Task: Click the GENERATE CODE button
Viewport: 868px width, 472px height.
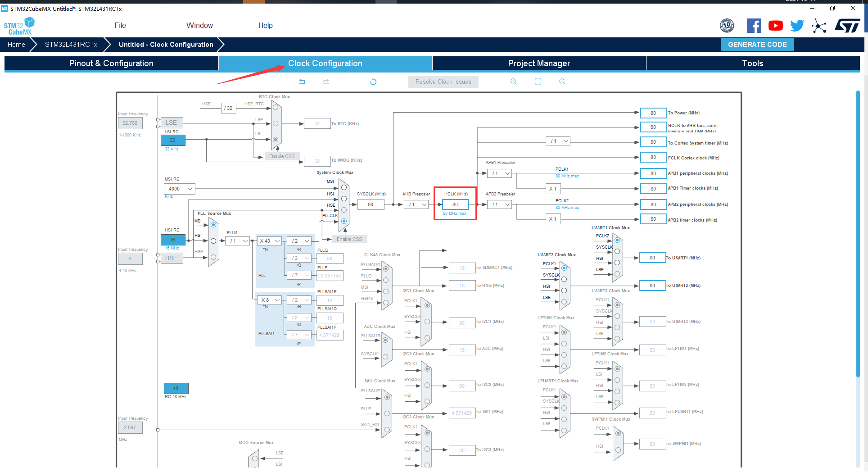Action: (757, 45)
